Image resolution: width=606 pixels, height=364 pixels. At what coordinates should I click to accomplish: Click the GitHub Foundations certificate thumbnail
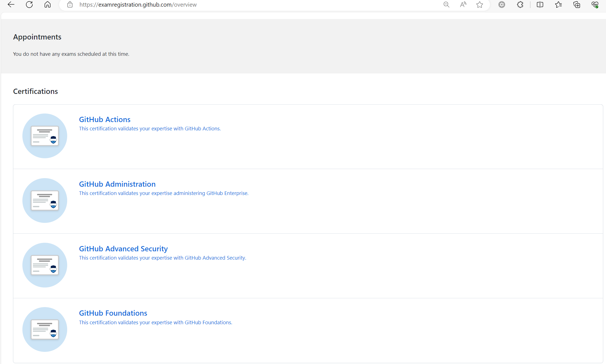(45, 329)
